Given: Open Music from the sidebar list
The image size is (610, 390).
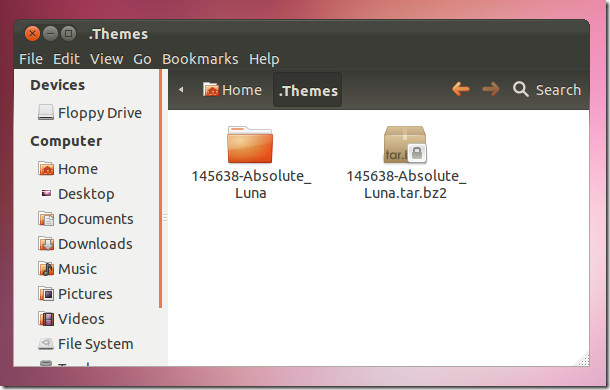Looking at the screenshot, I should [x=77, y=269].
